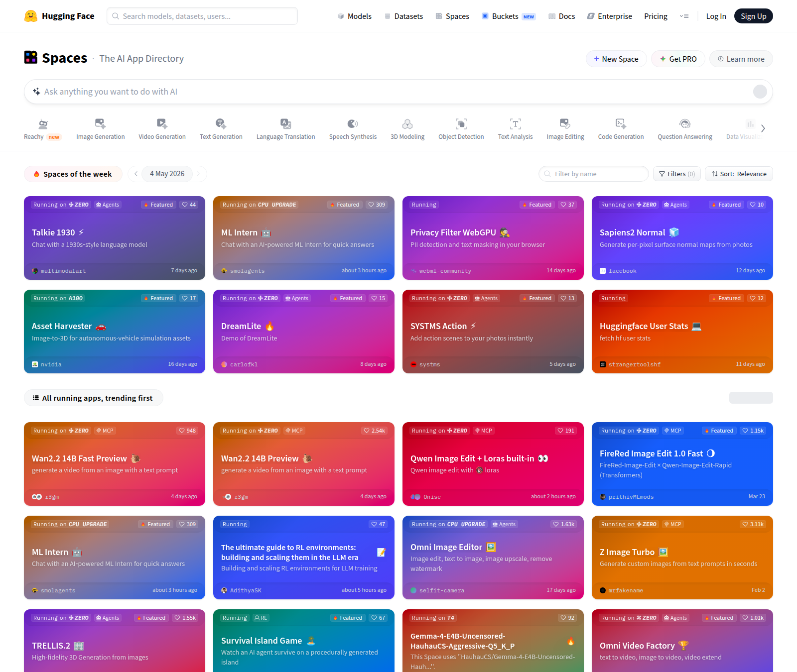The image size is (797, 672).
Task: Open the FireRed Image Edit 1.0 Fast card
Action: click(x=682, y=464)
